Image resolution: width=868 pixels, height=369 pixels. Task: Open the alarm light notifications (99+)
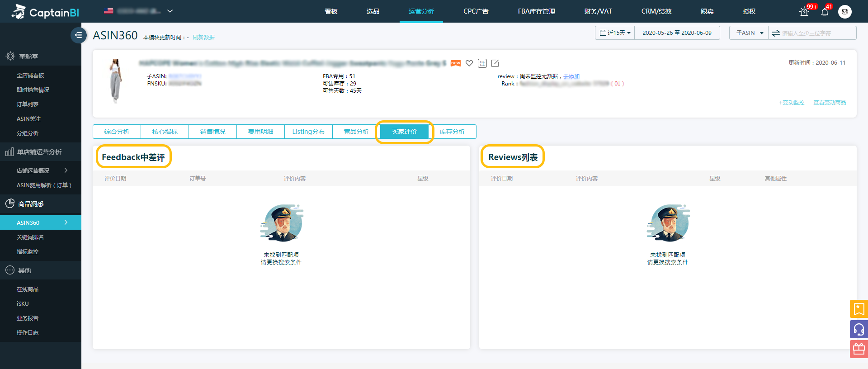coord(804,12)
